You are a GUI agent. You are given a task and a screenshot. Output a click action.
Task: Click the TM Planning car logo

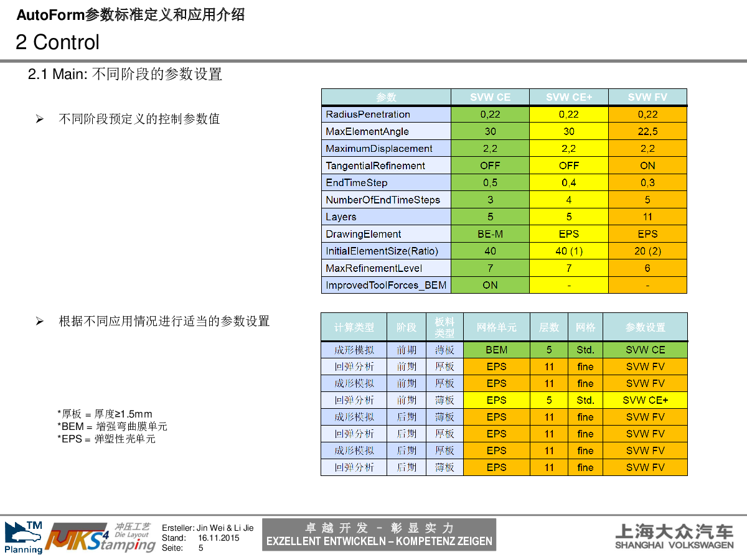pyautogui.click(x=24, y=538)
